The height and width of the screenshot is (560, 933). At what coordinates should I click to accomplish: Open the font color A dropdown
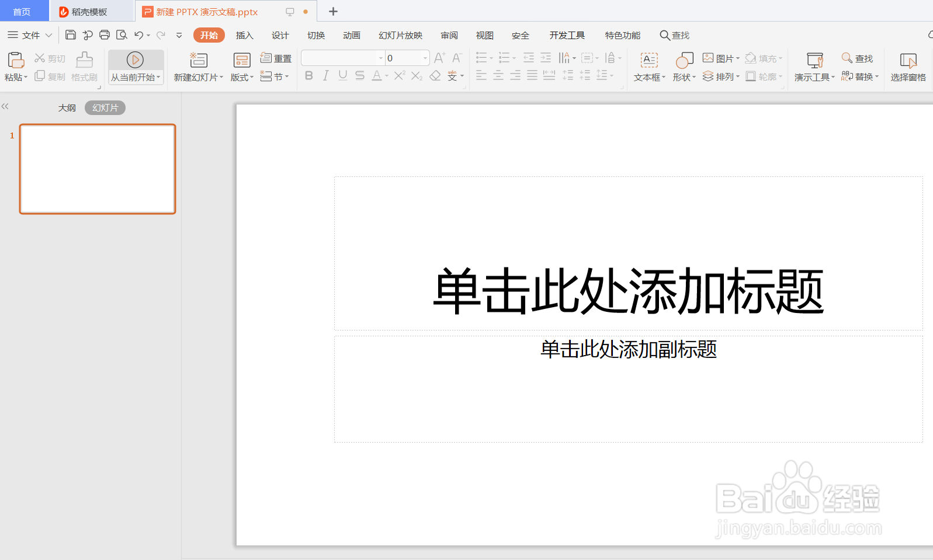386,76
